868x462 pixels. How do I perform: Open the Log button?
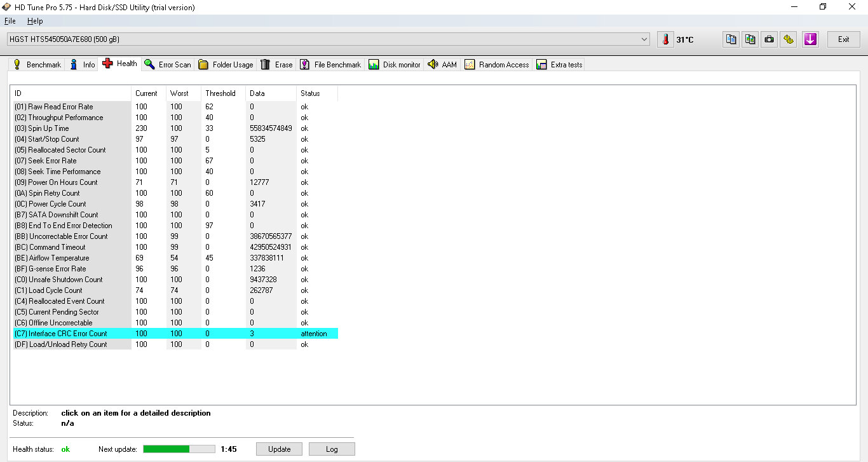(x=332, y=449)
